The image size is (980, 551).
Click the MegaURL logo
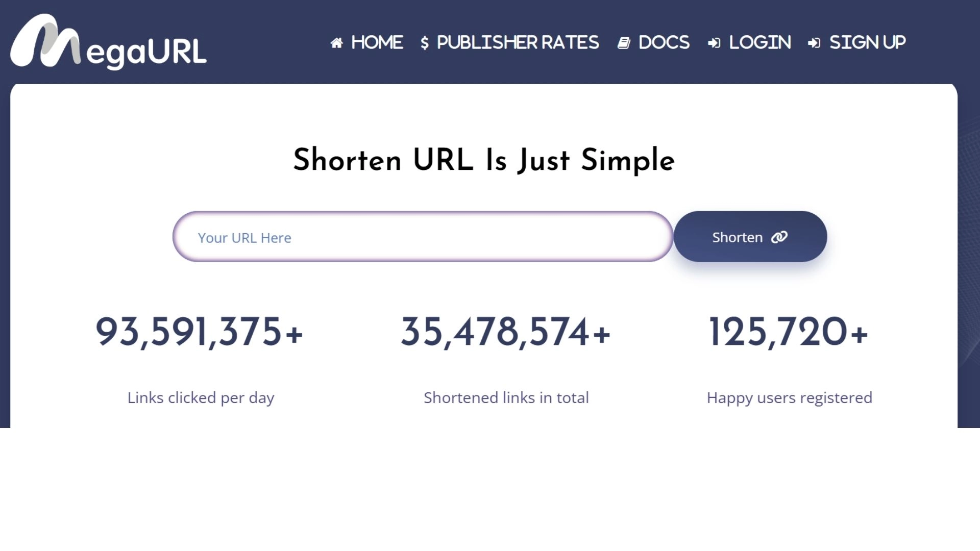click(108, 42)
